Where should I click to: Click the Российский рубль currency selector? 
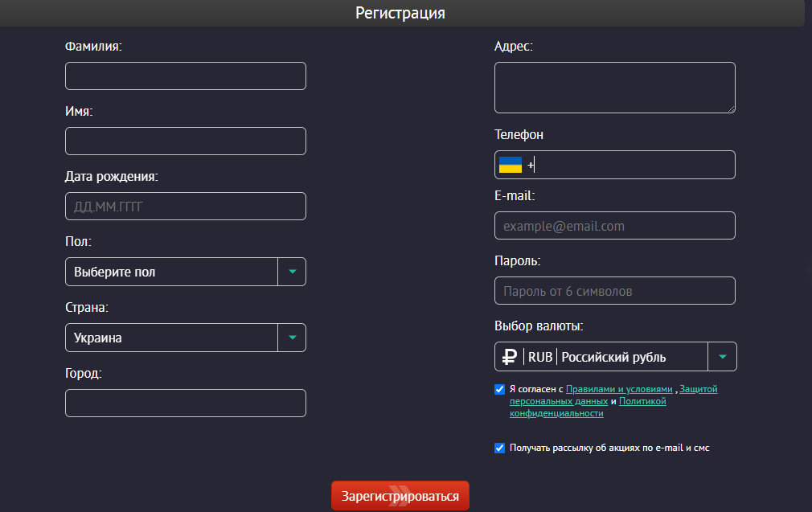(615, 357)
